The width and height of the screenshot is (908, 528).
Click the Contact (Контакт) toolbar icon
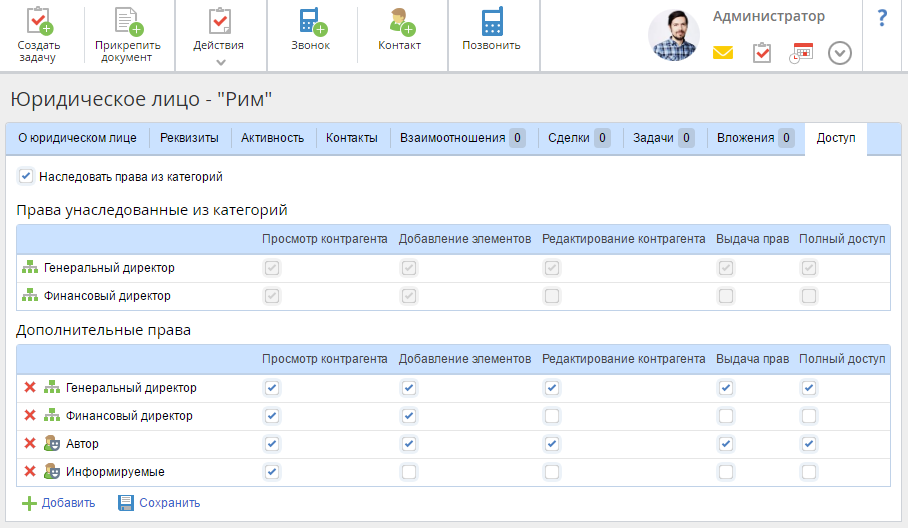point(399,22)
